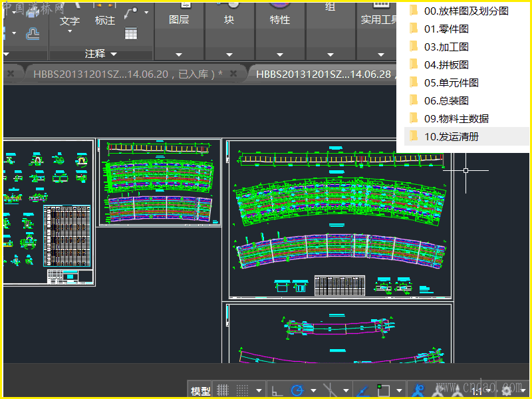The height and width of the screenshot is (399, 532).
Task: Open the annotation scale 1:1 dropdown
Action: (482, 391)
